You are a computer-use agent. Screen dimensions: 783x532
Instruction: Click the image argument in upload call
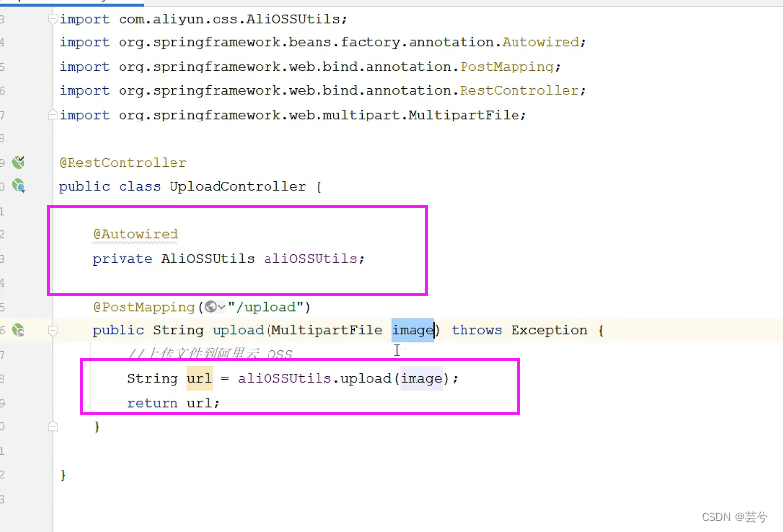click(421, 378)
